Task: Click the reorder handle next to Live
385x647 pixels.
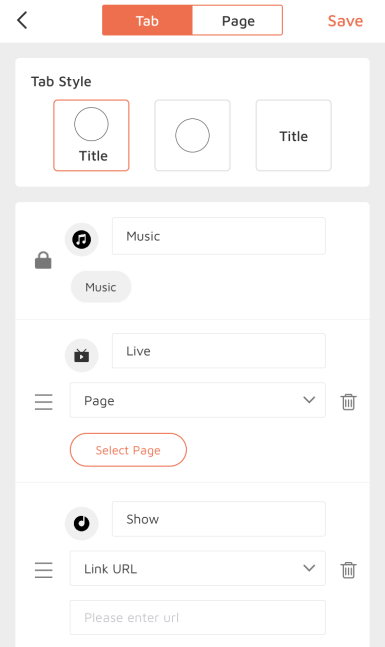Action: [x=44, y=401]
